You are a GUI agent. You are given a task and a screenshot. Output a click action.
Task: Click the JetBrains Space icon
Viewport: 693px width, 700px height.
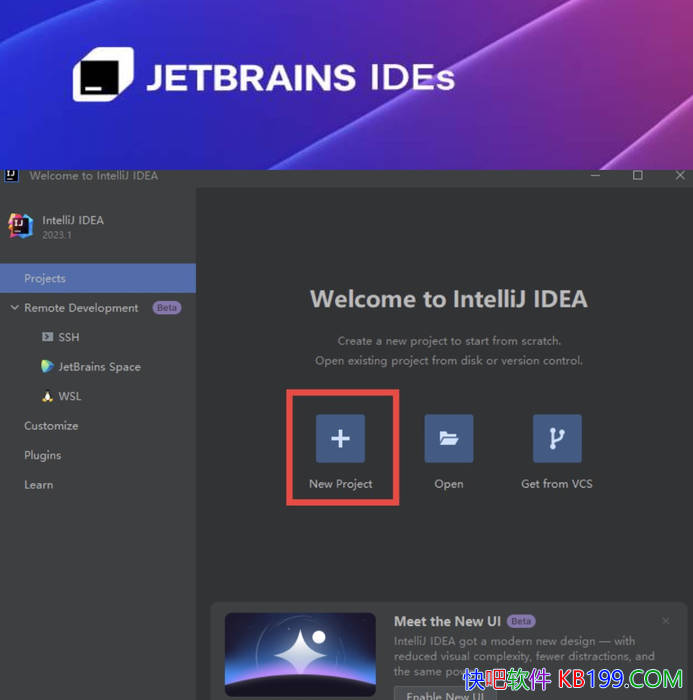click(x=47, y=366)
